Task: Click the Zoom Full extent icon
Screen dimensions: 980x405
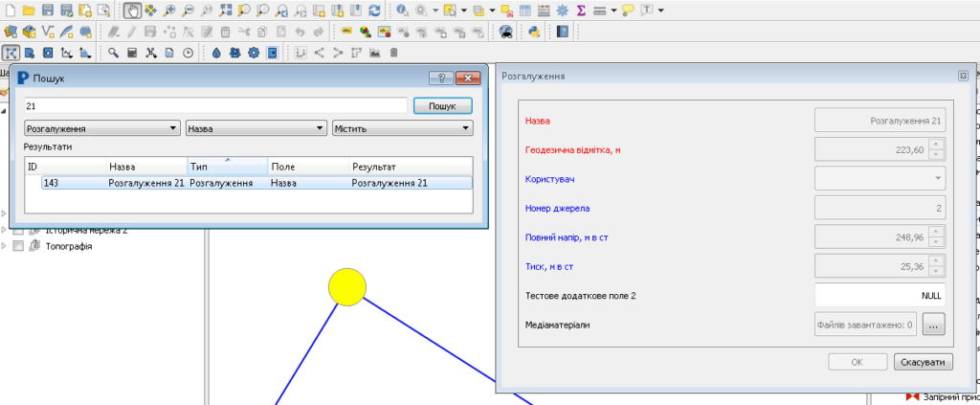Action: pos(226,10)
